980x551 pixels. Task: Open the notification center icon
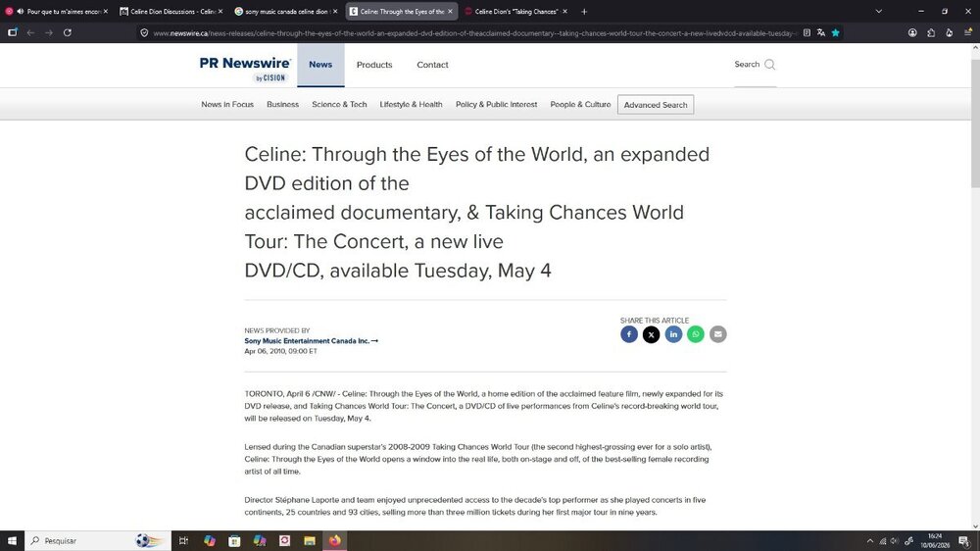(965, 541)
